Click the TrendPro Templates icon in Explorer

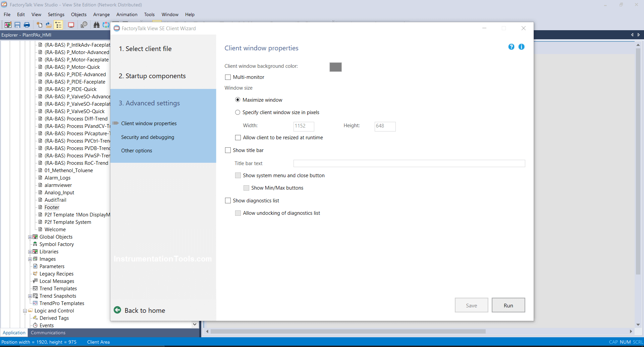35,303
